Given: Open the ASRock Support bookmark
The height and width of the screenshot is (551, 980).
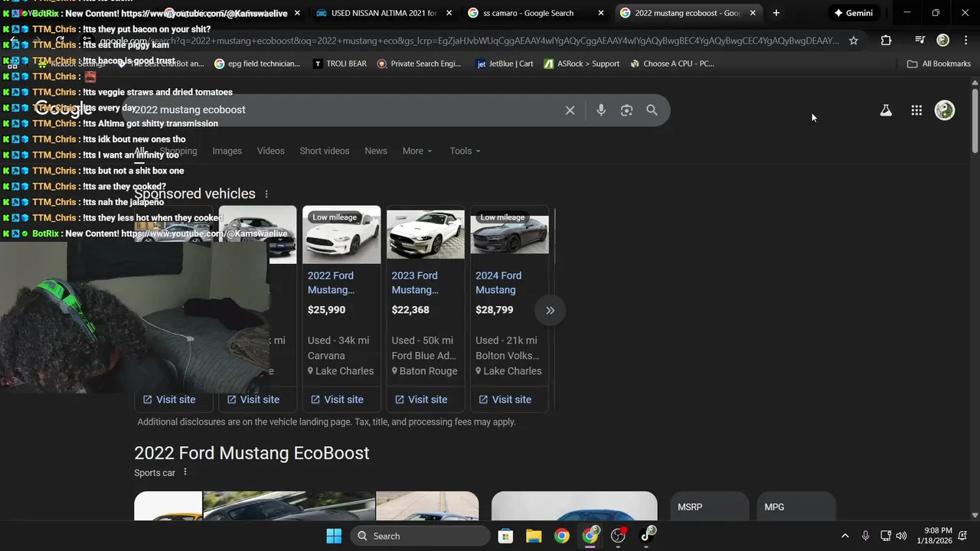Looking at the screenshot, I should [582, 64].
